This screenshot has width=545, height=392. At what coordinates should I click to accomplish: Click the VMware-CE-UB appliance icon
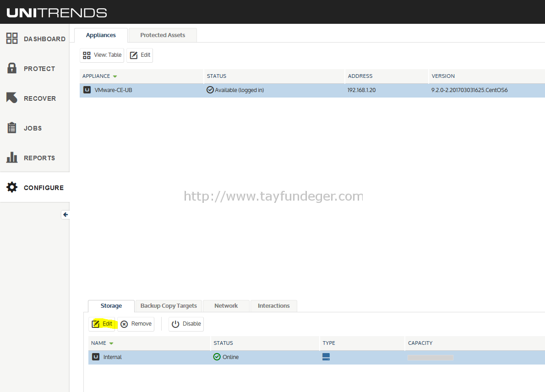coord(87,90)
